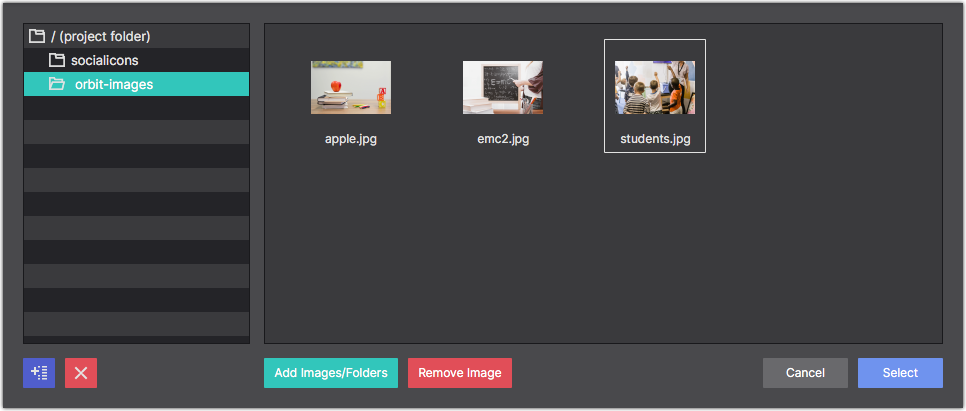Image resolution: width=966 pixels, height=411 pixels.
Task: Click the empty row below orbit-images
Action: point(137,108)
